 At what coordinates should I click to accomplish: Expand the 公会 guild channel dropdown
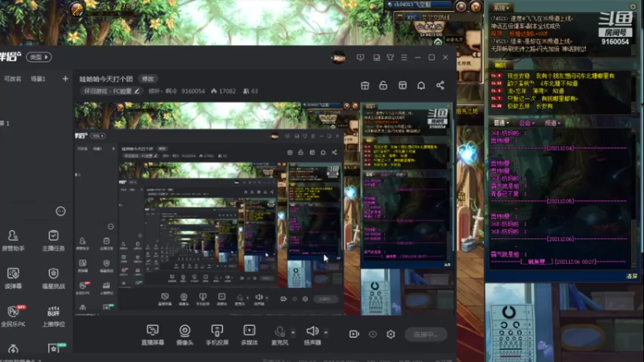point(527,123)
